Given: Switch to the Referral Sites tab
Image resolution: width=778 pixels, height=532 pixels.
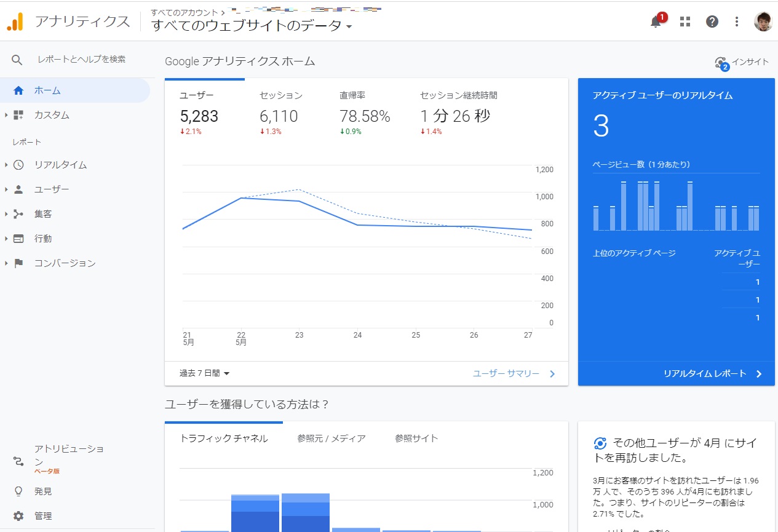Looking at the screenshot, I should pyautogui.click(x=416, y=439).
